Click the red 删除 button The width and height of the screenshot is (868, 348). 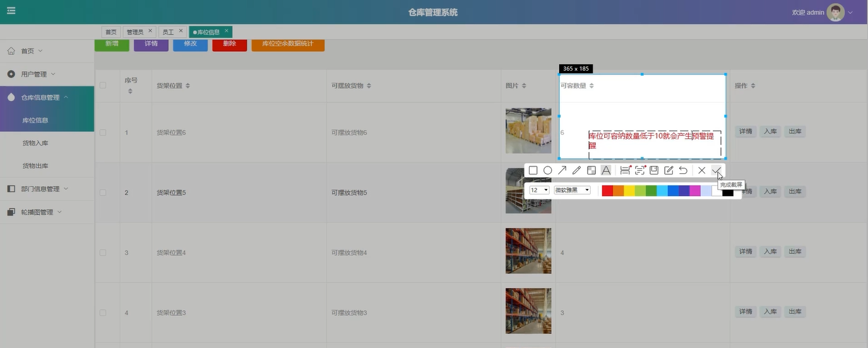229,44
